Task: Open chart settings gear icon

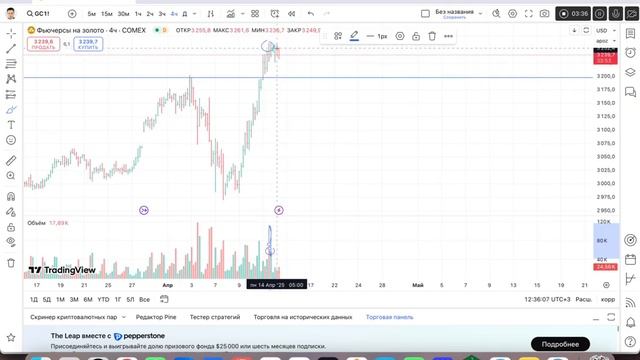Action: 512,14
